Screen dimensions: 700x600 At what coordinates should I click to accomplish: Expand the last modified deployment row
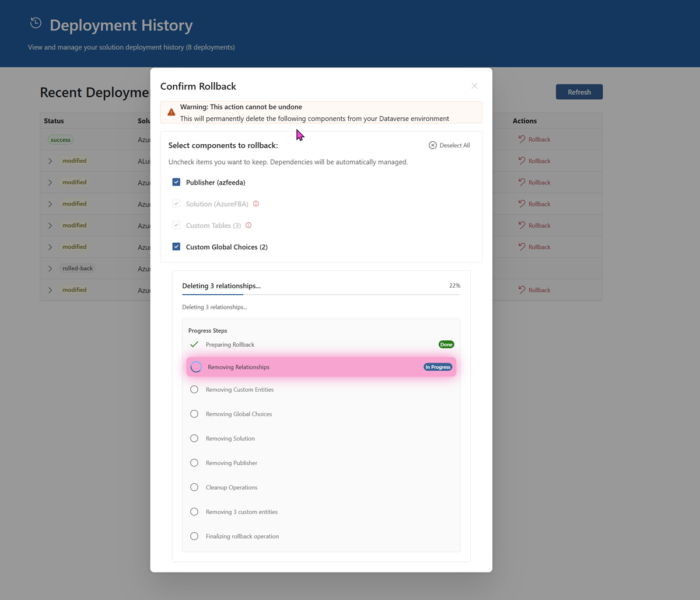(x=50, y=290)
